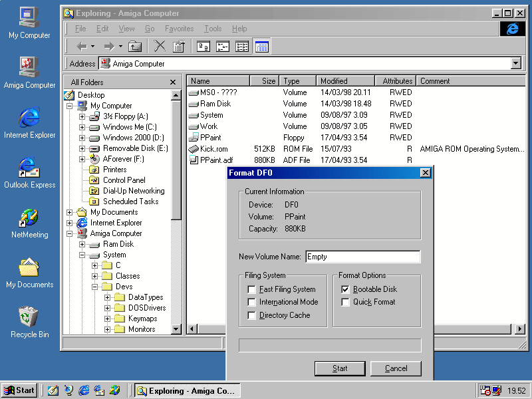This screenshot has width=532, height=399.
Task: Open Forward button history dropdown arrow
Action: point(120,46)
